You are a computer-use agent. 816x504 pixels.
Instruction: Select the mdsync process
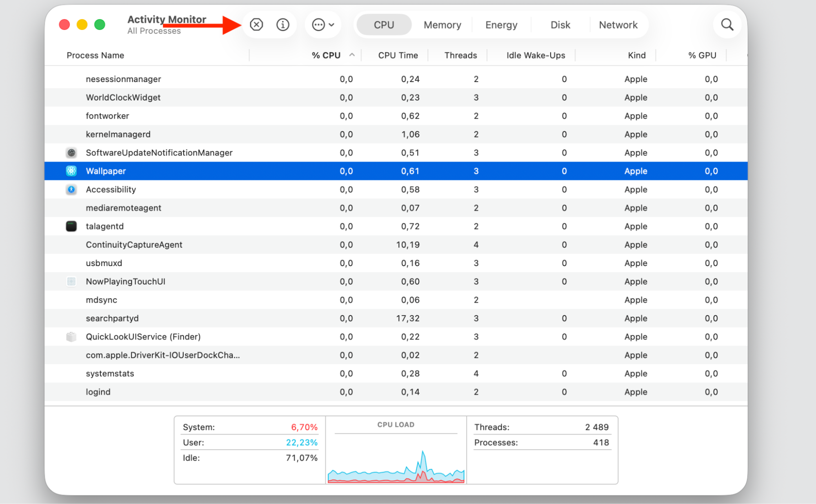pyautogui.click(x=396, y=300)
